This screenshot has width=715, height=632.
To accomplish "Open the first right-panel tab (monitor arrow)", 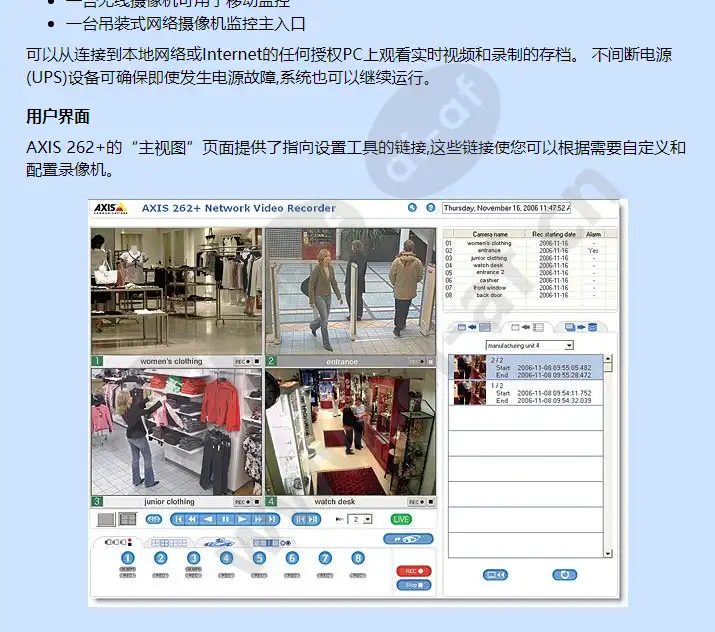I will 474,327.
